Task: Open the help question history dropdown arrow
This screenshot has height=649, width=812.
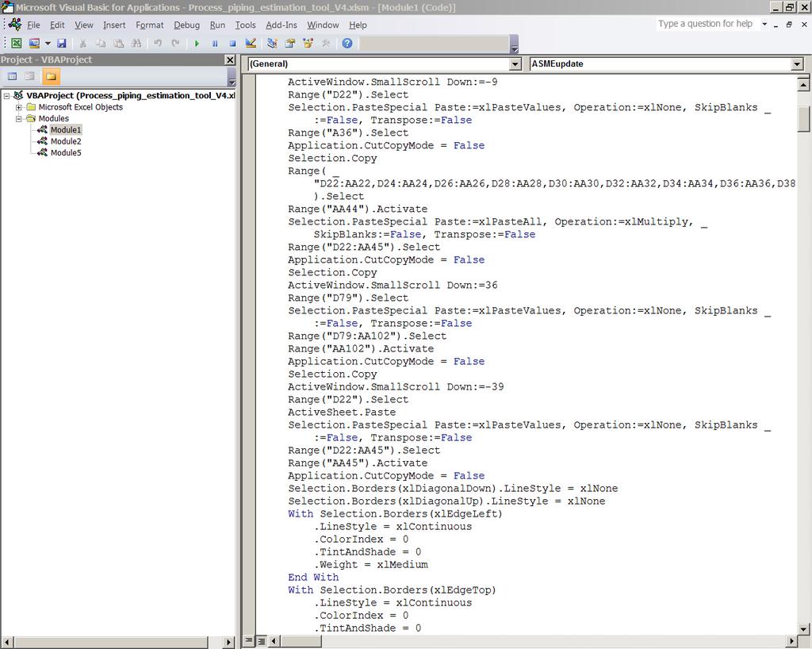Action: tap(764, 24)
